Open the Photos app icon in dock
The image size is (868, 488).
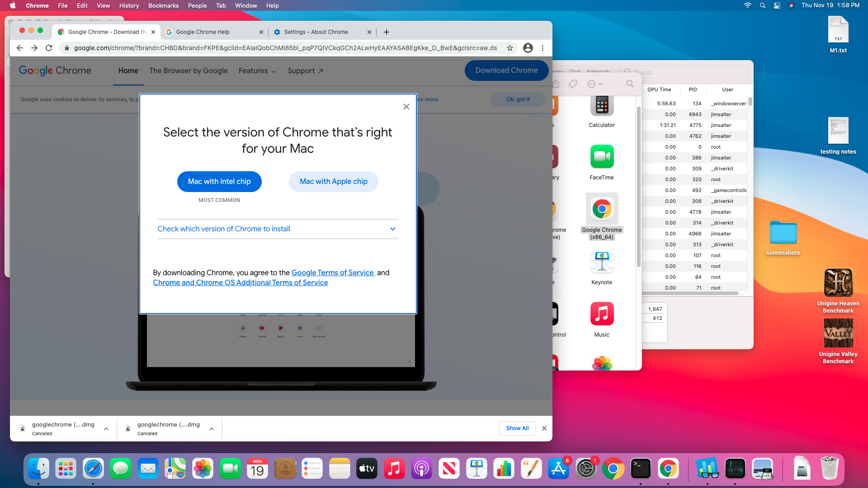point(203,469)
